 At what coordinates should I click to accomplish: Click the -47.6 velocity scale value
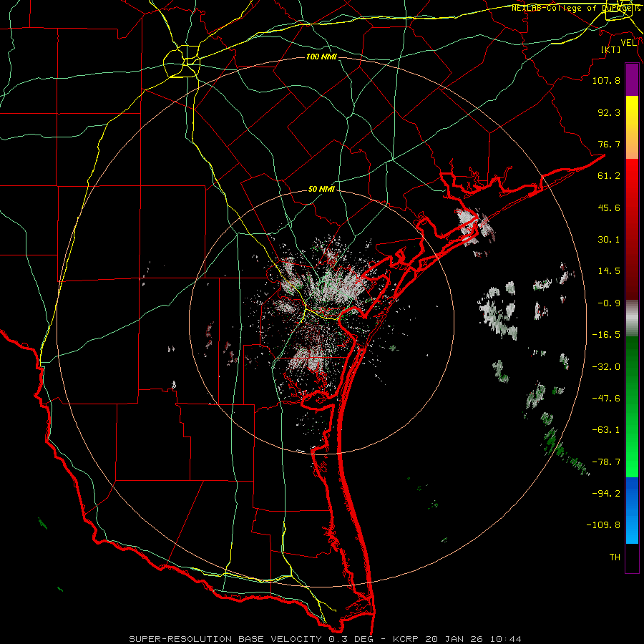click(606, 399)
